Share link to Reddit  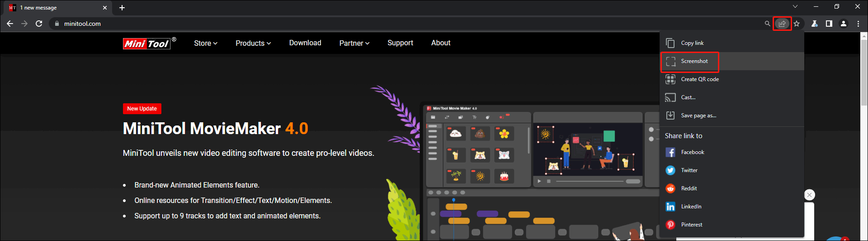[732, 188]
